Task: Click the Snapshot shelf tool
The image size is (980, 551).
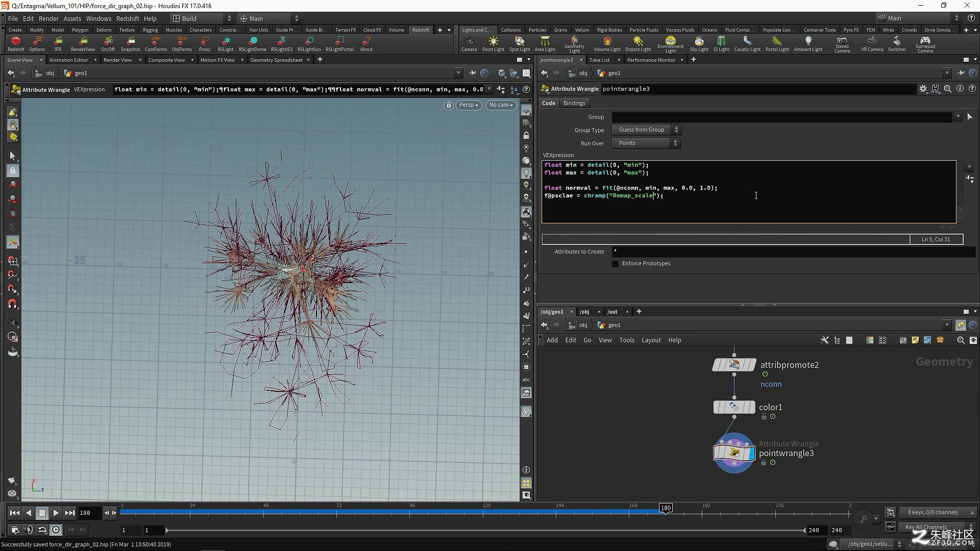Action: [x=130, y=44]
